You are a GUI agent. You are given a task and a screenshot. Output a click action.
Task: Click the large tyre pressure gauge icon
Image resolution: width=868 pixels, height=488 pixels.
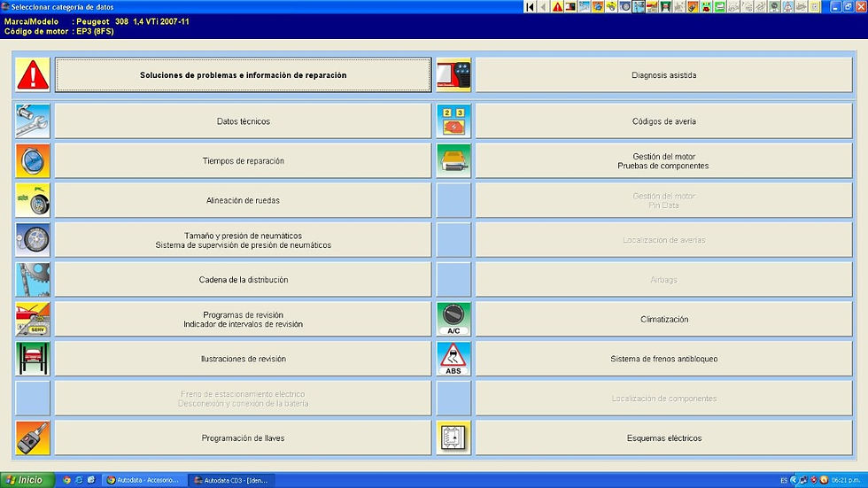click(x=33, y=240)
